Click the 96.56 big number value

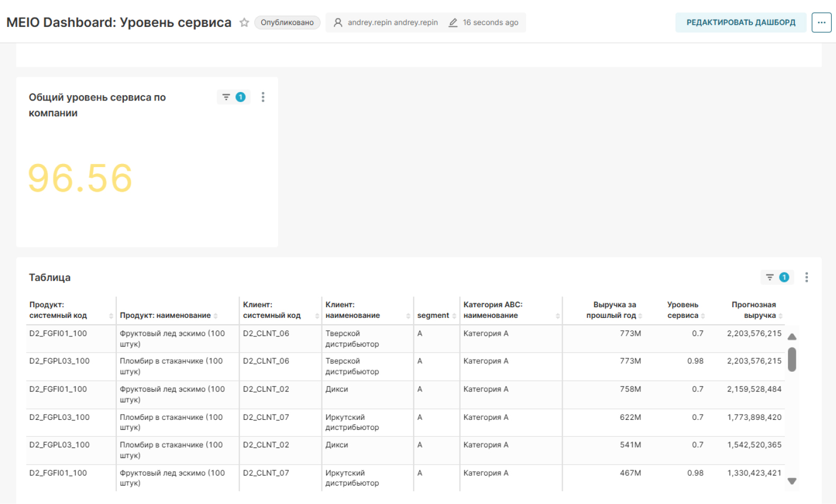click(x=80, y=178)
